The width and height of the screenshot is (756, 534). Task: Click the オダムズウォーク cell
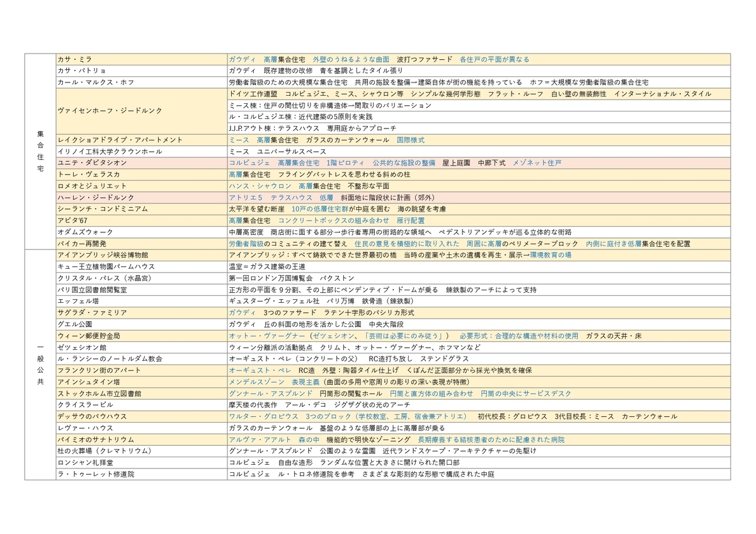tap(141, 232)
